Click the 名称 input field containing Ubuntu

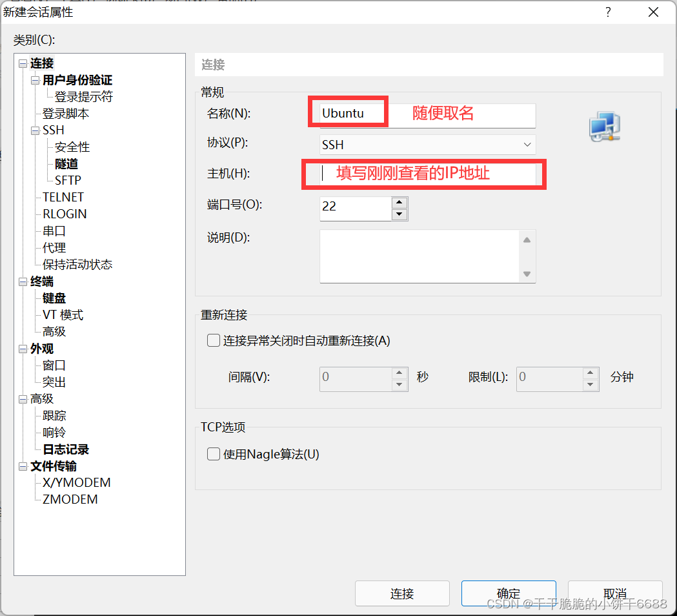pyautogui.click(x=427, y=114)
